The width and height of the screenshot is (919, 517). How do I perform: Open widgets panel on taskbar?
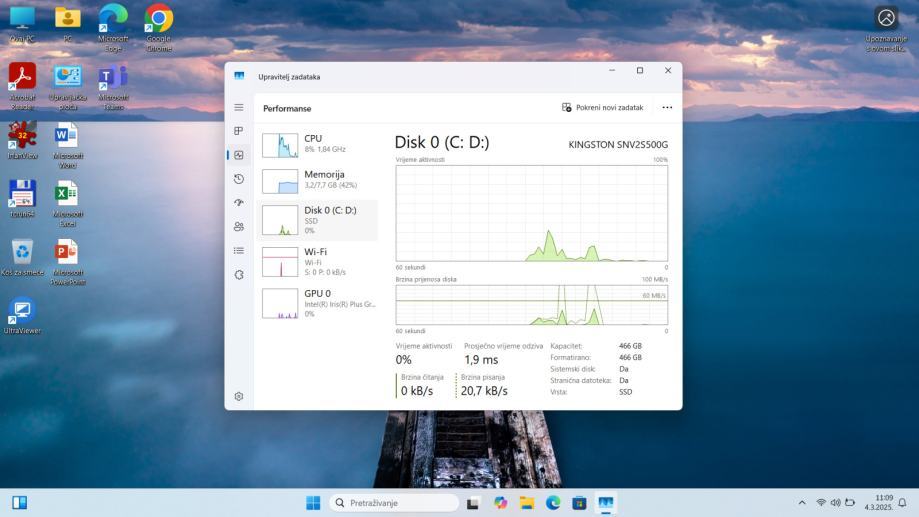click(x=19, y=502)
